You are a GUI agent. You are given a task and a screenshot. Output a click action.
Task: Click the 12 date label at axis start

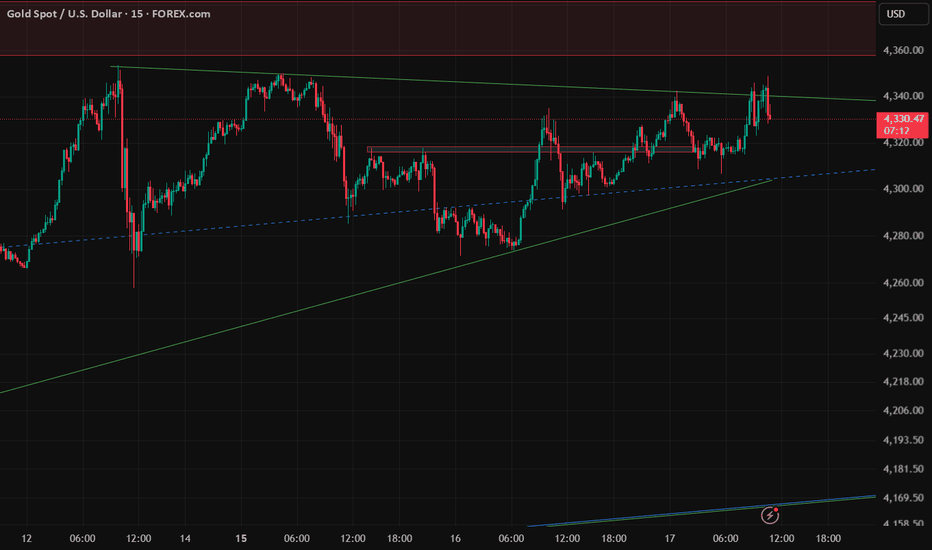tap(26, 539)
